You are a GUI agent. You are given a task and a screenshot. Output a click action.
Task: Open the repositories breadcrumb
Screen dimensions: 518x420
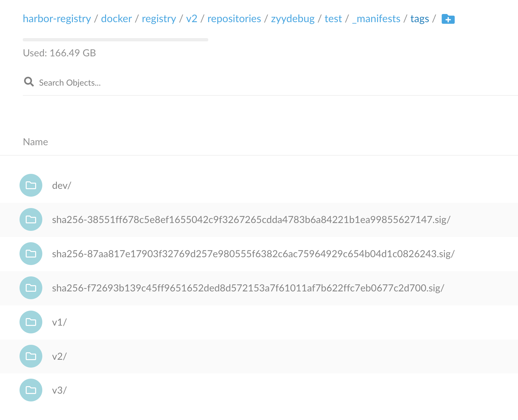coord(234,19)
